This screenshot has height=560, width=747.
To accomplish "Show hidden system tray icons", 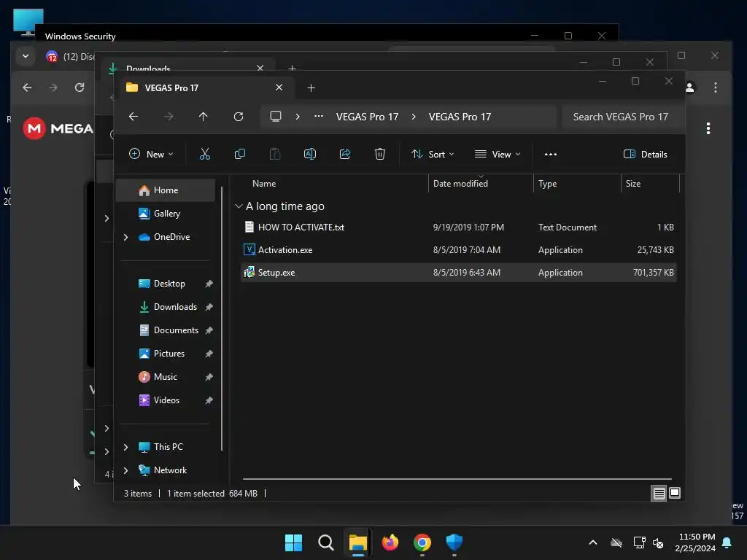I will pos(592,542).
